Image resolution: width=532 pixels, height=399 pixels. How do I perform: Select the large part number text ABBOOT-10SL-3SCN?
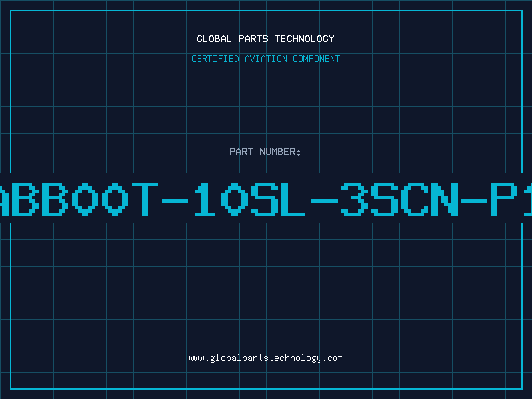266,199
